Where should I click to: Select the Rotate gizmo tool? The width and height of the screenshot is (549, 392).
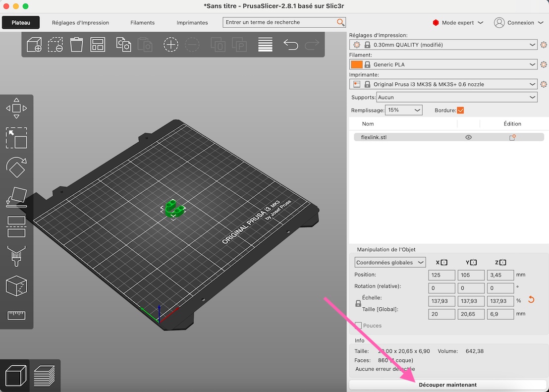(x=16, y=168)
